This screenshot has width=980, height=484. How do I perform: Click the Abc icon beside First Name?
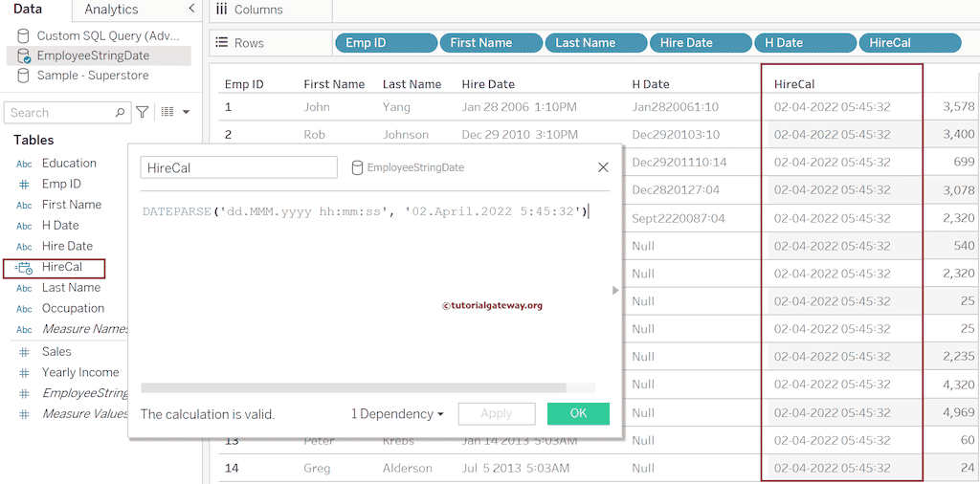[24, 205]
